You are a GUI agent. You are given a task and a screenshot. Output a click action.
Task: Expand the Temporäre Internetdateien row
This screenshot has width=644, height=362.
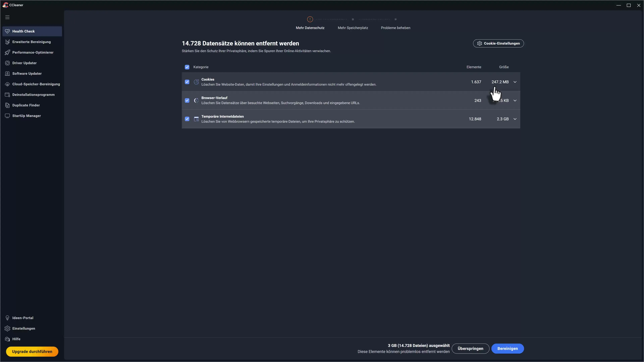(x=515, y=119)
